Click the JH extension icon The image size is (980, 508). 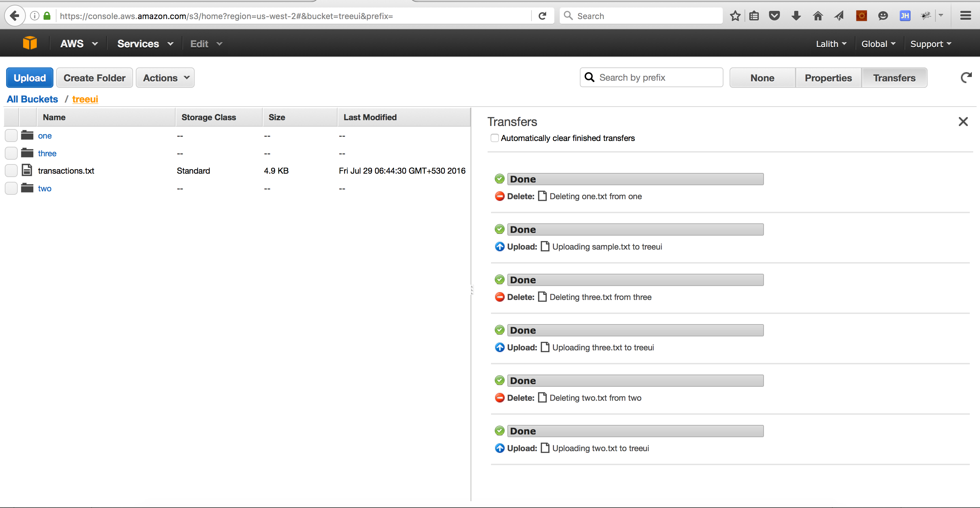(904, 16)
